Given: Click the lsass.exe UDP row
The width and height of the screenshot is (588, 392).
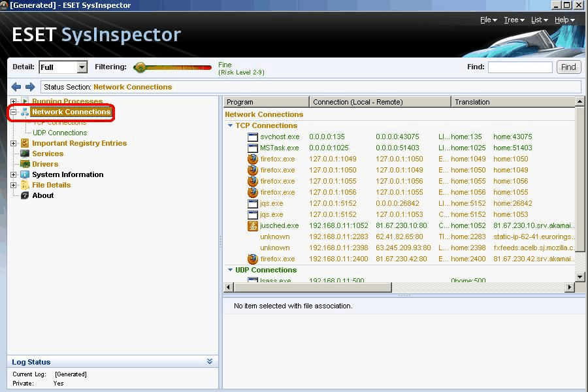Looking at the screenshot, I should click(x=399, y=280).
